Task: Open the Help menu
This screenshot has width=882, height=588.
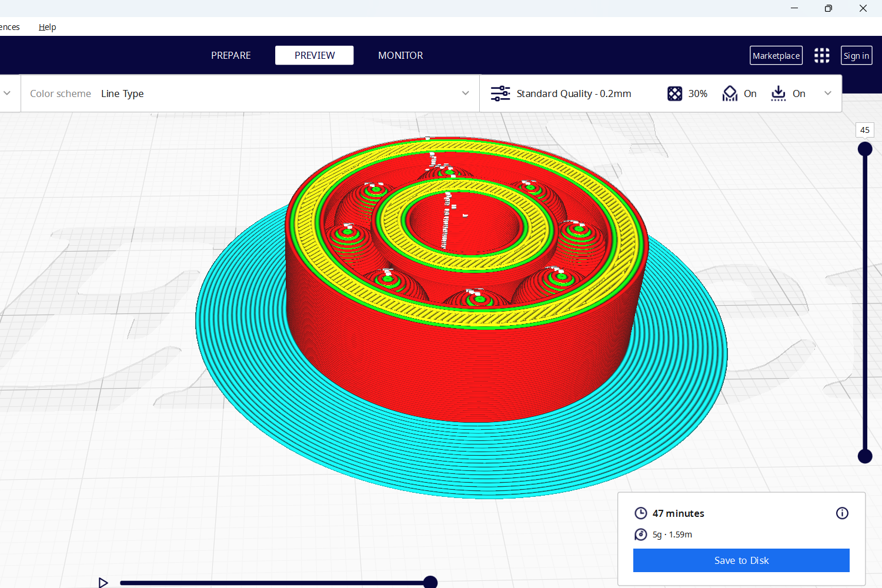Action: point(47,27)
